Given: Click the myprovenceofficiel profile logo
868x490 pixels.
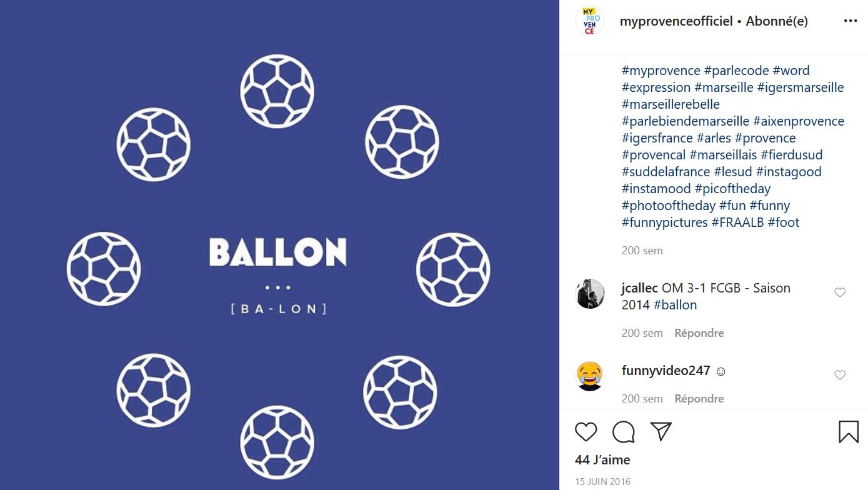Looking at the screenshot, I should point(589,21).
